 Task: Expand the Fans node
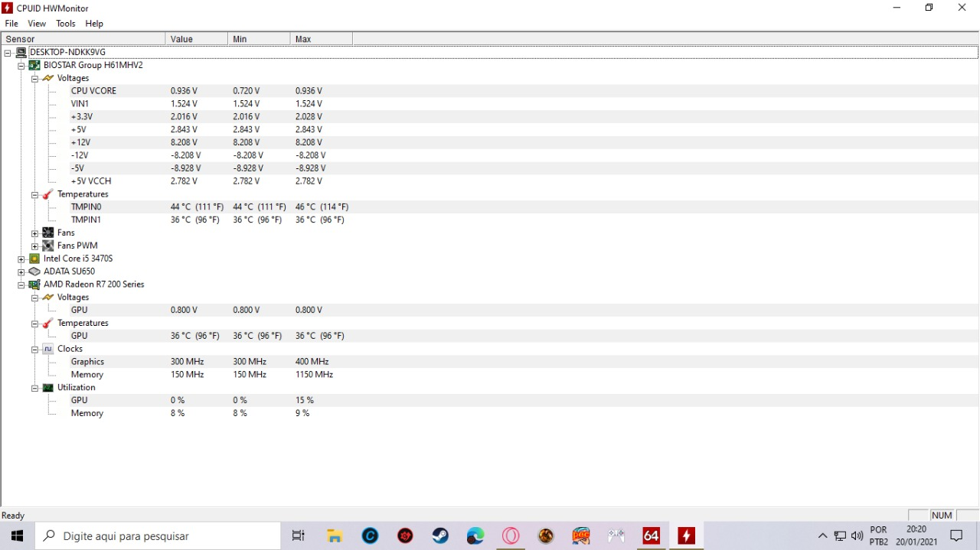[x=35, y=233]
